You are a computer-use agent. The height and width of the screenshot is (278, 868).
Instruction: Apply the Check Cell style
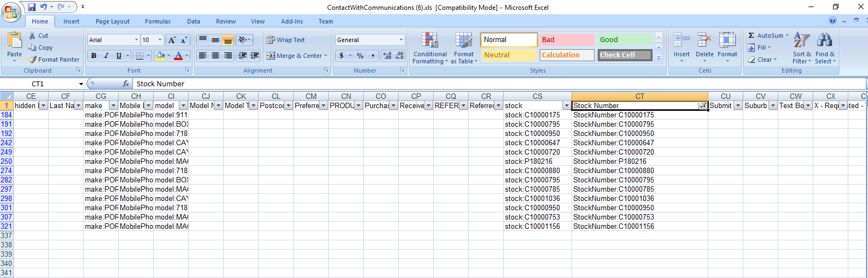point(625,55)
